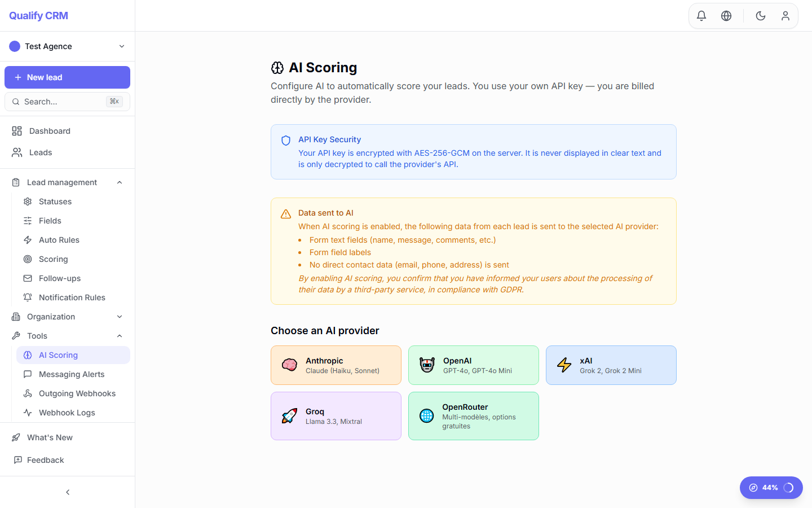812x508 pixels.
Task: Choose the OpenAI provider card
Action: pos(474,365)
